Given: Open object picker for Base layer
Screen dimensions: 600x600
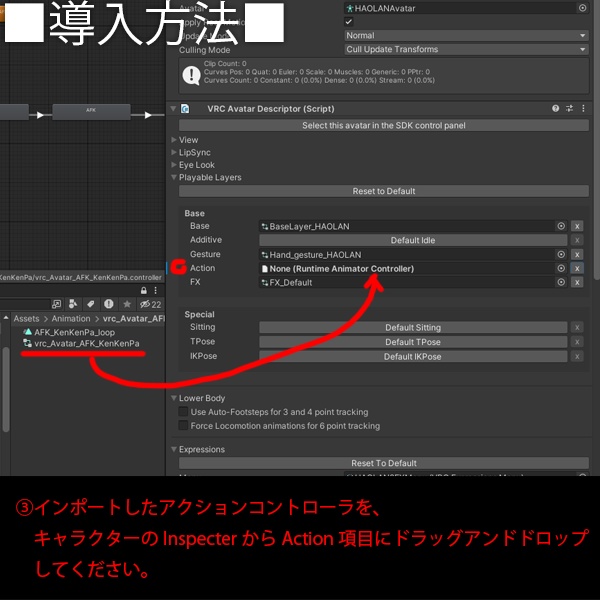Looking at the screenshot, I should tap(561, 226).
